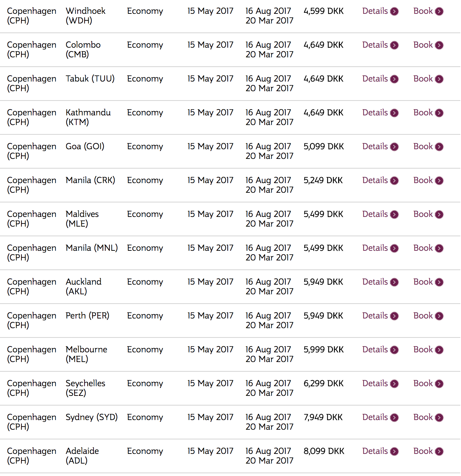Book the Tabuk (TUU) flight

coord(423,79)
